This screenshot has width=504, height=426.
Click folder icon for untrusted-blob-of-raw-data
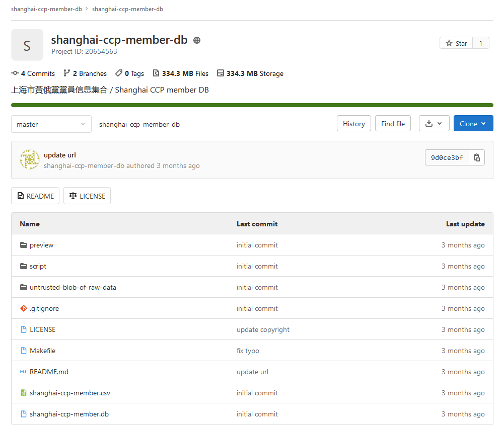click(24, 287)
